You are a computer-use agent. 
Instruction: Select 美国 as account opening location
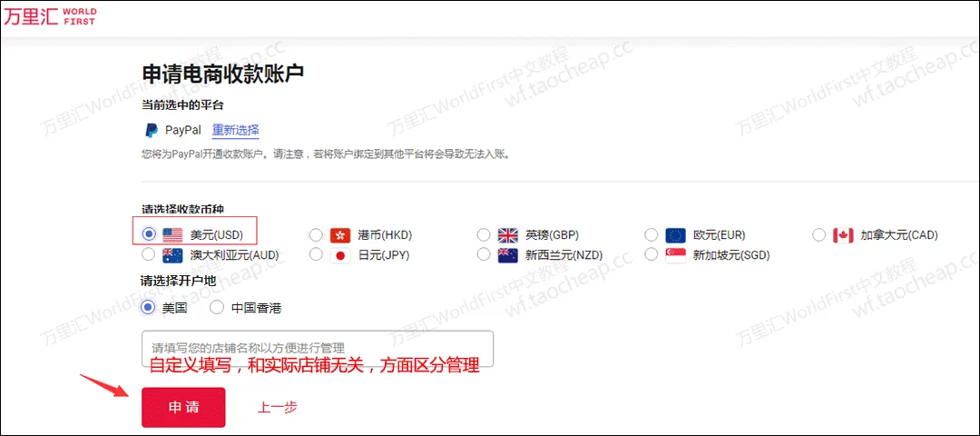coord(149,308)
